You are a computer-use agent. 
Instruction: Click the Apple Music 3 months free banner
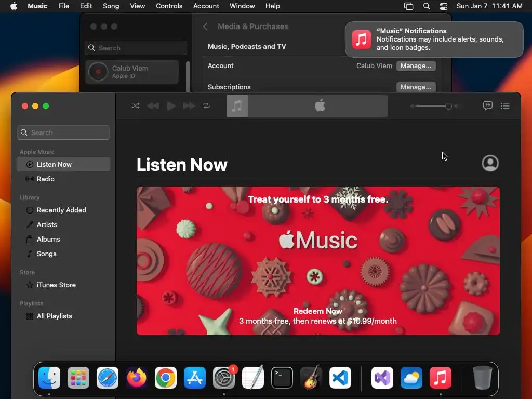[318, 261]
